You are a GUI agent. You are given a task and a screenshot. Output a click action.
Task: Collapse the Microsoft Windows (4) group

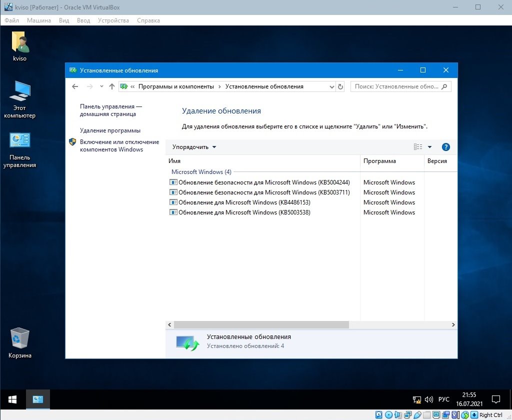[x=201, y=172]
